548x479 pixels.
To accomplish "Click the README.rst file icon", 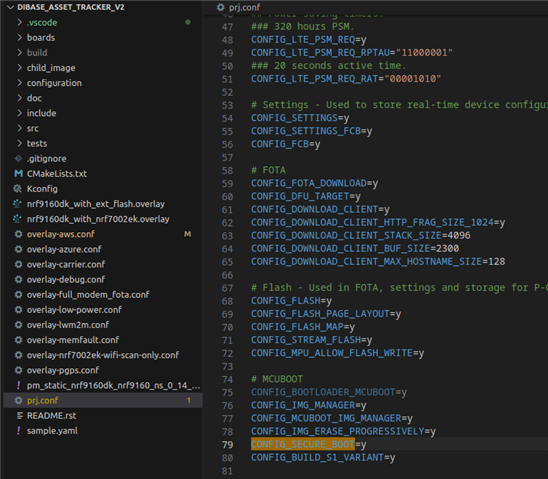I will click(x=20, y=415).
